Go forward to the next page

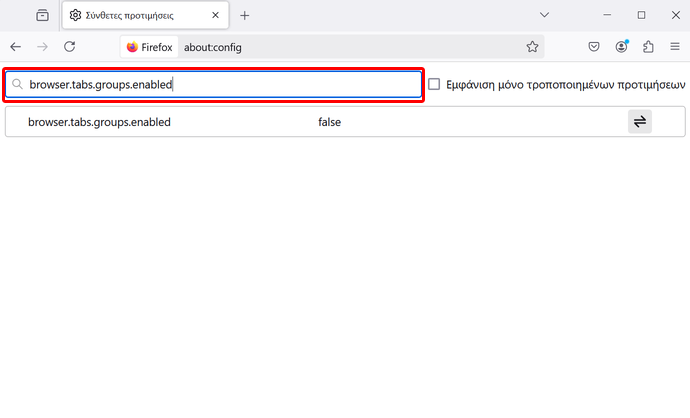42,47
